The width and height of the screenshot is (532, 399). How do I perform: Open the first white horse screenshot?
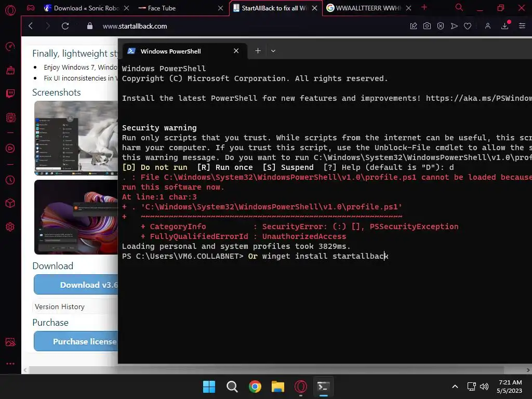tap(76, 138)
